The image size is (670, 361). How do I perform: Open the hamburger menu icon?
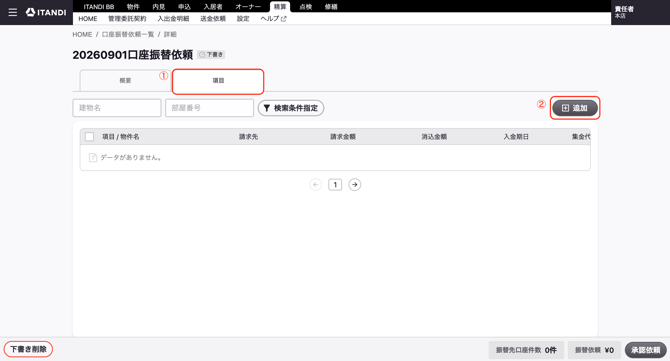[x=13, y=12]
